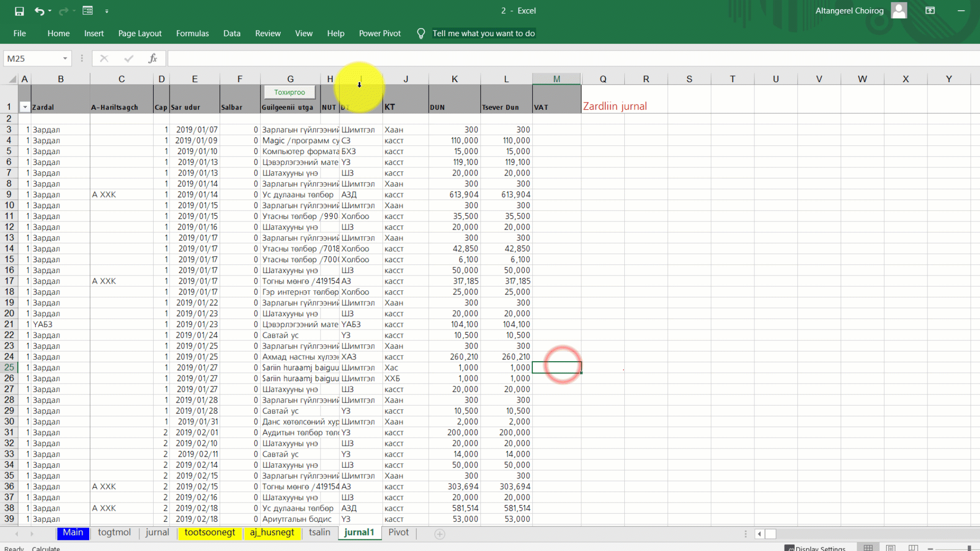The image size is (980, 551).
Task: Click the Тохиргоо button in header
Action: (x=289, y=92)
